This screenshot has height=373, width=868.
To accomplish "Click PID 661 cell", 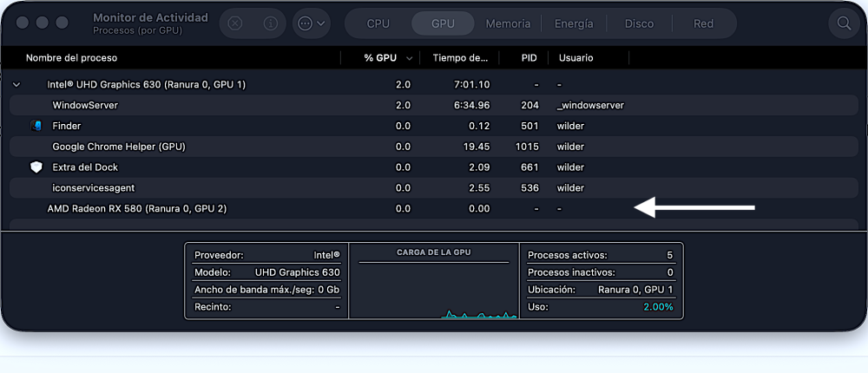I will pyautogui.click(x=529, y=167).
